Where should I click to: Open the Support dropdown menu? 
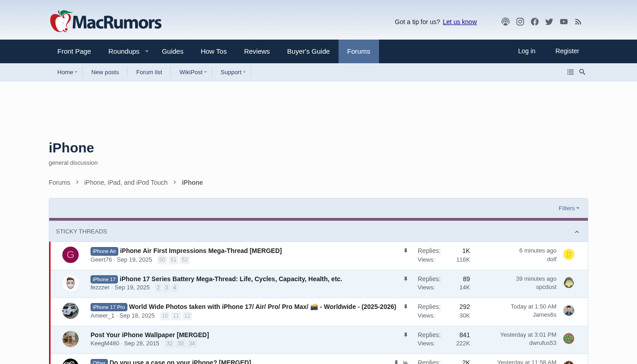[244, 72]
